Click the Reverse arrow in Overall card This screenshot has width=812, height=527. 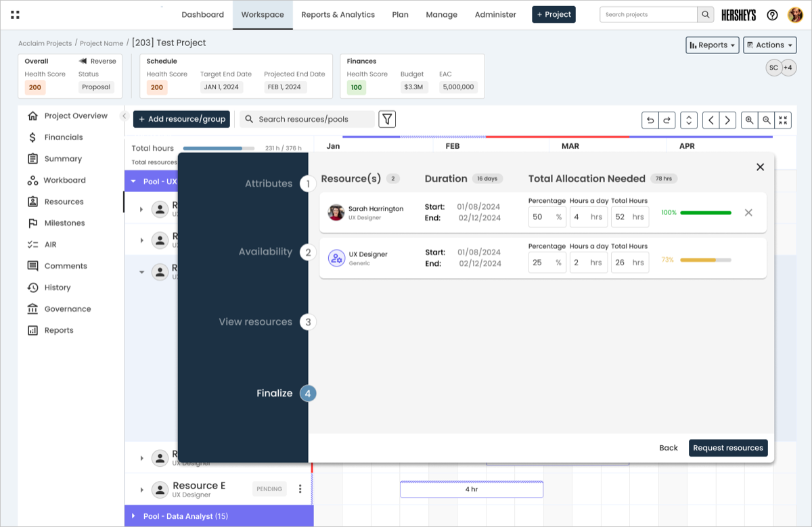83,61
